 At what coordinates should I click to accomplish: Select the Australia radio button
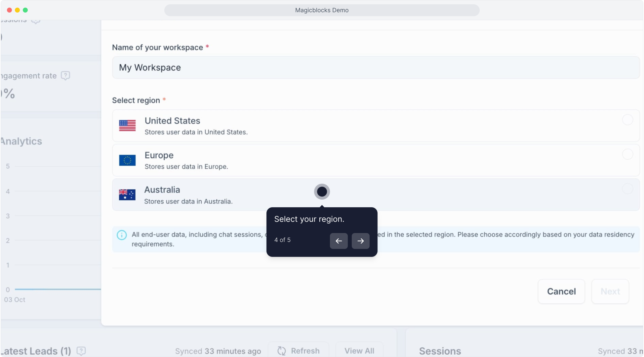click(627, 189)
